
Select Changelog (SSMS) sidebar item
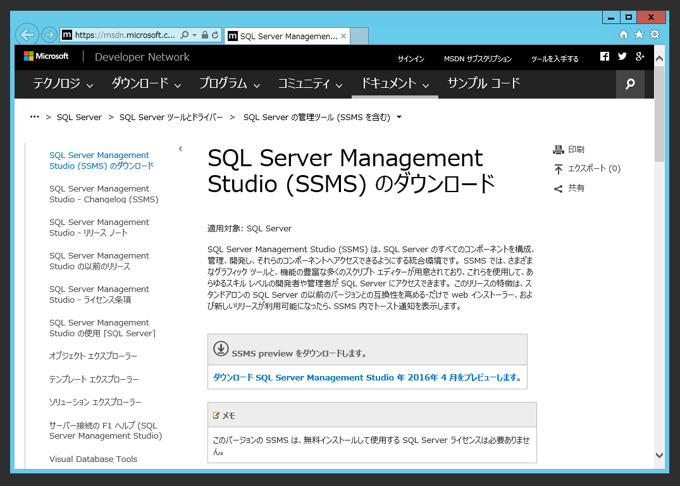(104, 194)
